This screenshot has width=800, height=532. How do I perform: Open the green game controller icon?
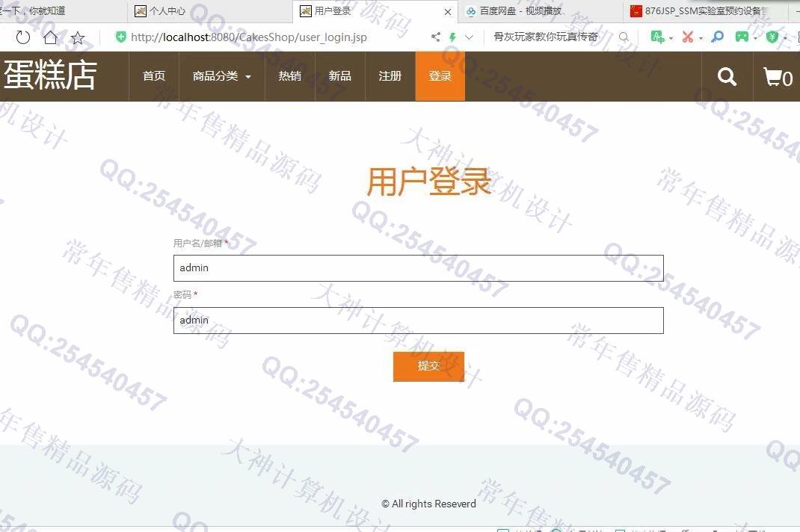(x=742, y=37)
